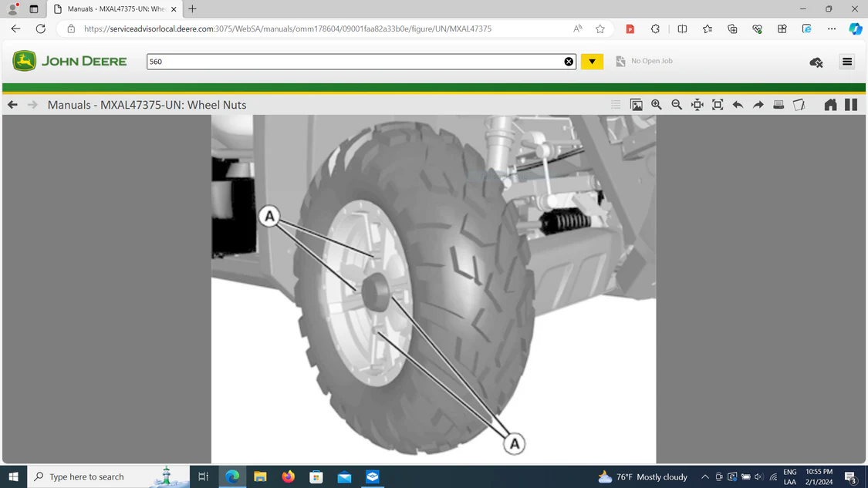This screenshot has width=868, height=488.
Task: Click the print icon in manual toolbar
Action: click(778, 105)
